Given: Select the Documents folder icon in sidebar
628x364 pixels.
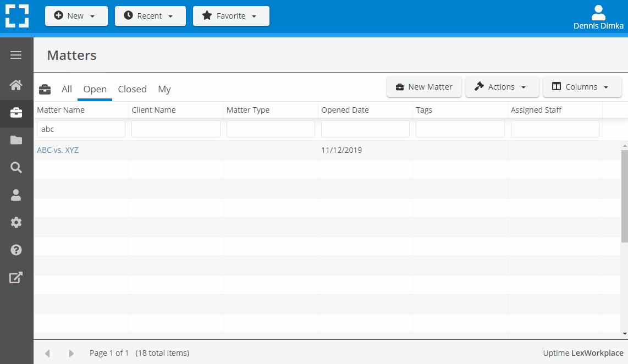Looking at the screenshot, I should (x=16, y=140).
